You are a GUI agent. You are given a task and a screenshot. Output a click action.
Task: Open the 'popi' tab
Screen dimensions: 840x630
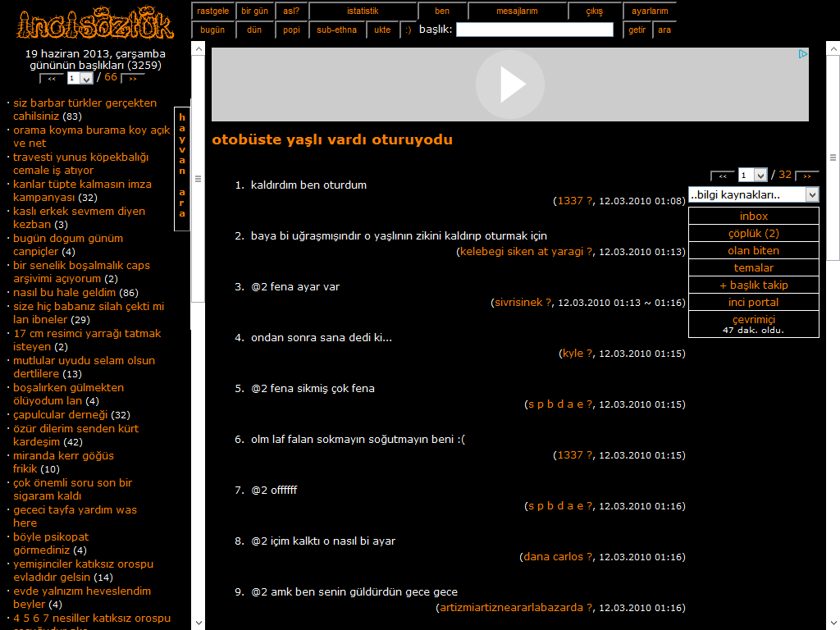click(x=291, y=30)
